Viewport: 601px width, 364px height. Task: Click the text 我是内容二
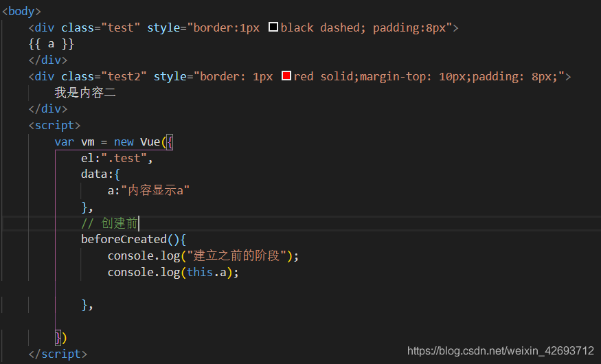(x=84, y=92)
